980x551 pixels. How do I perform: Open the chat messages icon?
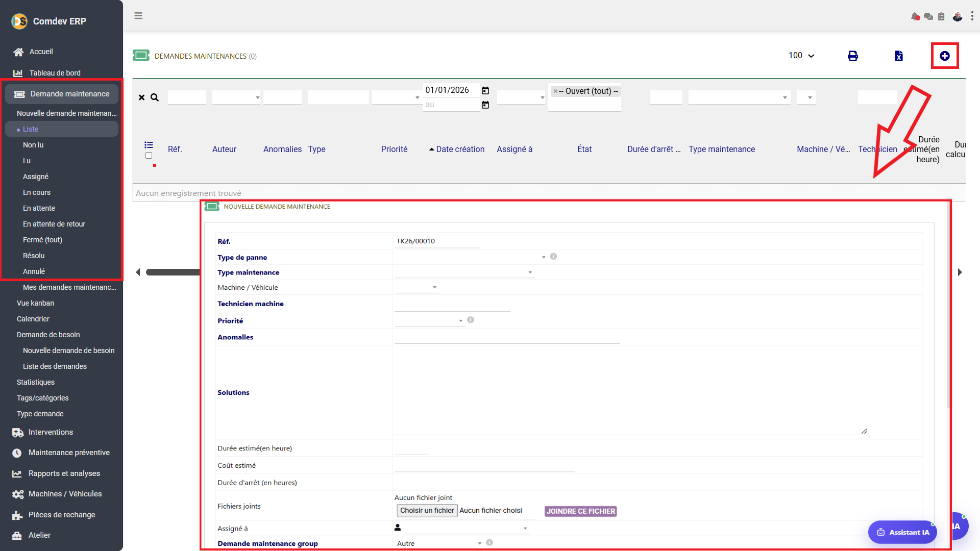(928, 17)
